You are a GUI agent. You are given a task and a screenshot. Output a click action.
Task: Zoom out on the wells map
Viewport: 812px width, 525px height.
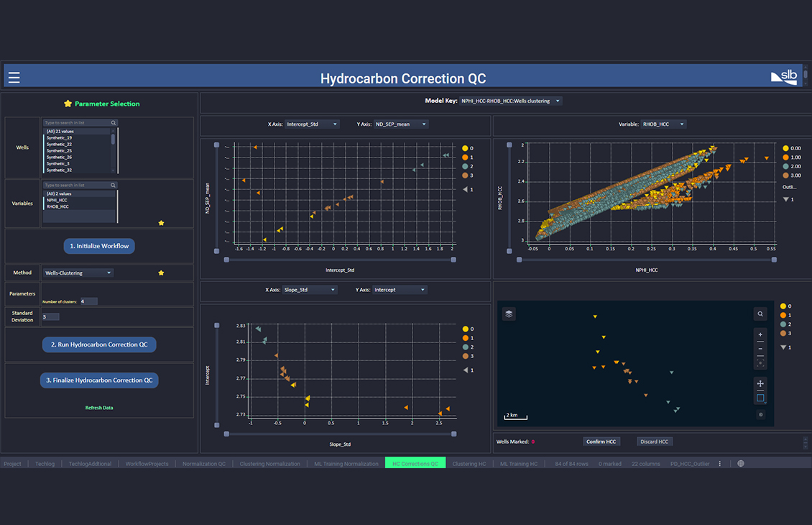(x=760, y=350)
